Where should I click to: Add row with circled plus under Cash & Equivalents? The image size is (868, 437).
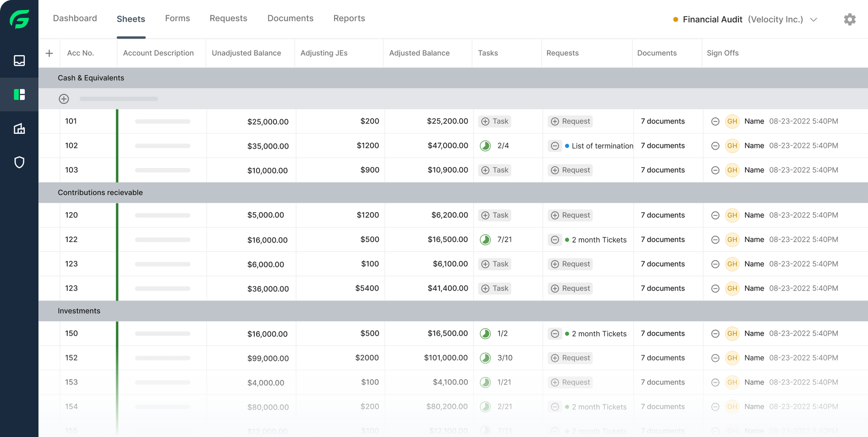point(64,99)
